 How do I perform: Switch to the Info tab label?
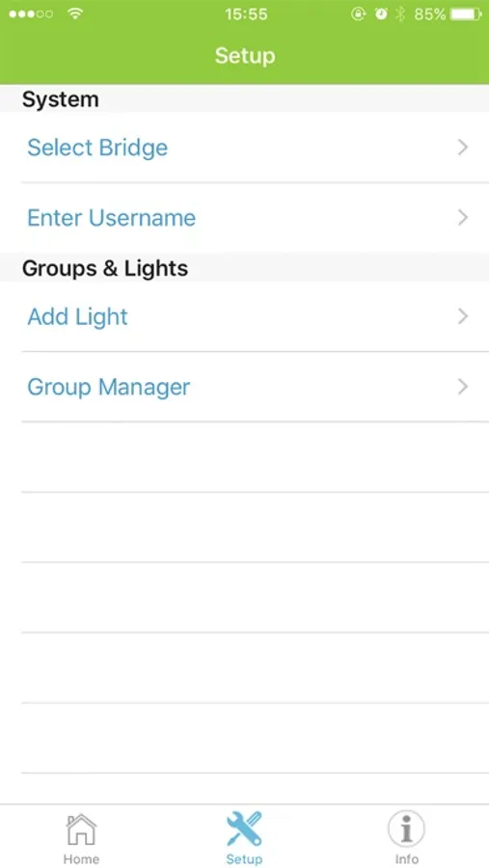click(406, 859)
